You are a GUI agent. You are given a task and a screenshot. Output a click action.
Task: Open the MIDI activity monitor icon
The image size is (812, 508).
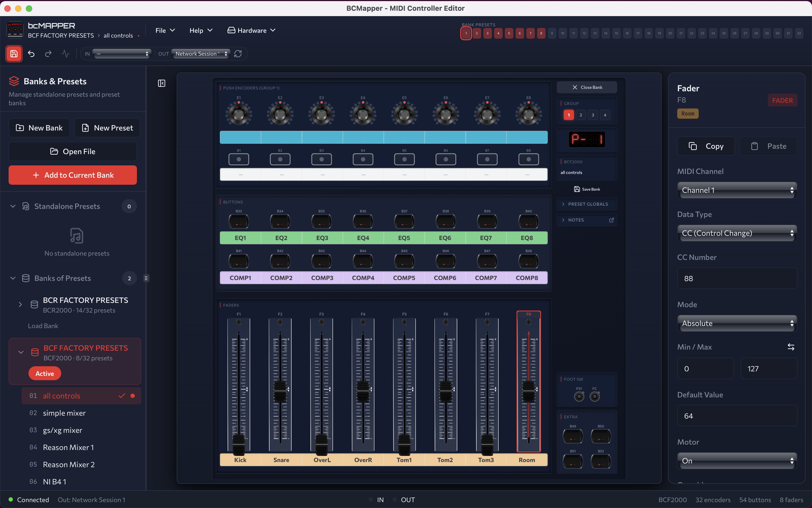[x=66, y=54]
